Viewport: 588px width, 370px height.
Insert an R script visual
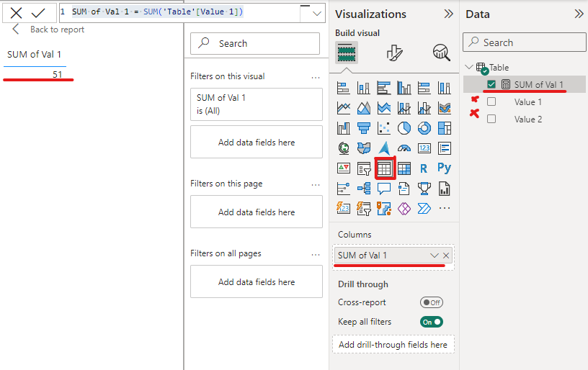[x=424, y=168]
